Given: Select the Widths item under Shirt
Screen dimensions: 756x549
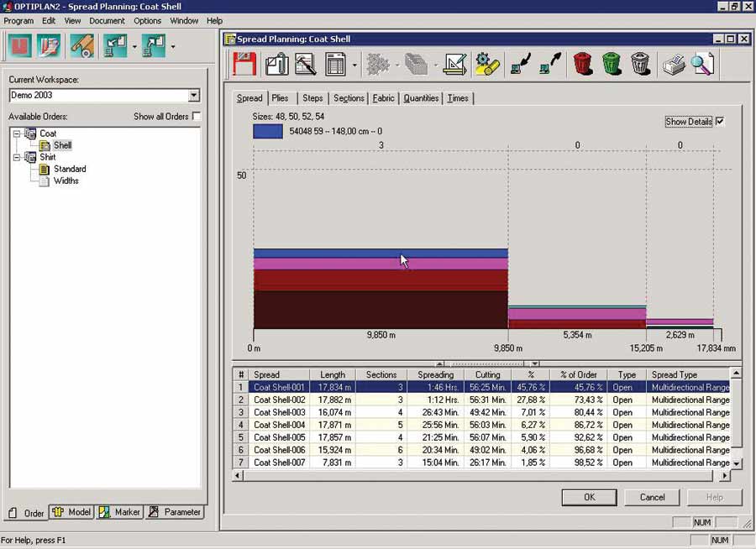Looking at the screenshot, I should (66, 180).
